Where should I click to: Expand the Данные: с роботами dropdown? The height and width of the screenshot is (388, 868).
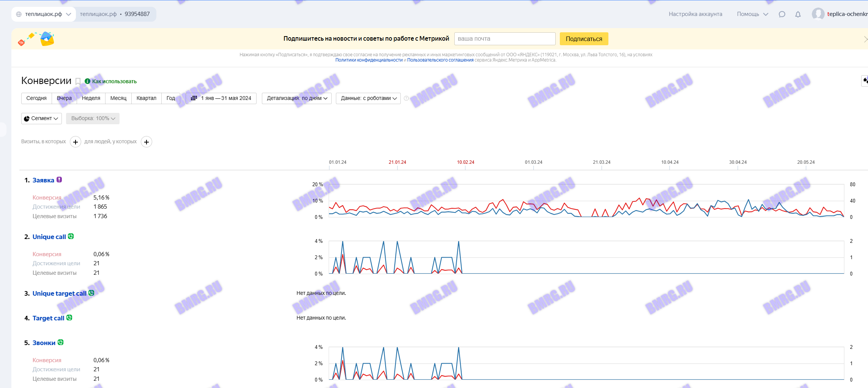tap(368, 98)
